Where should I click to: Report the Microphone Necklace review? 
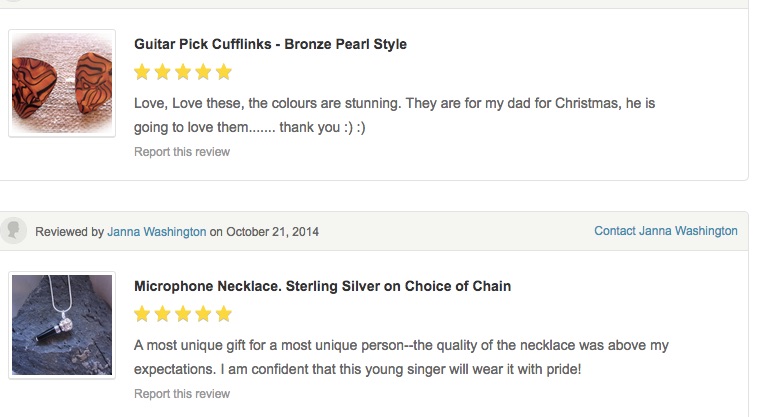click(x=182, y=394)
